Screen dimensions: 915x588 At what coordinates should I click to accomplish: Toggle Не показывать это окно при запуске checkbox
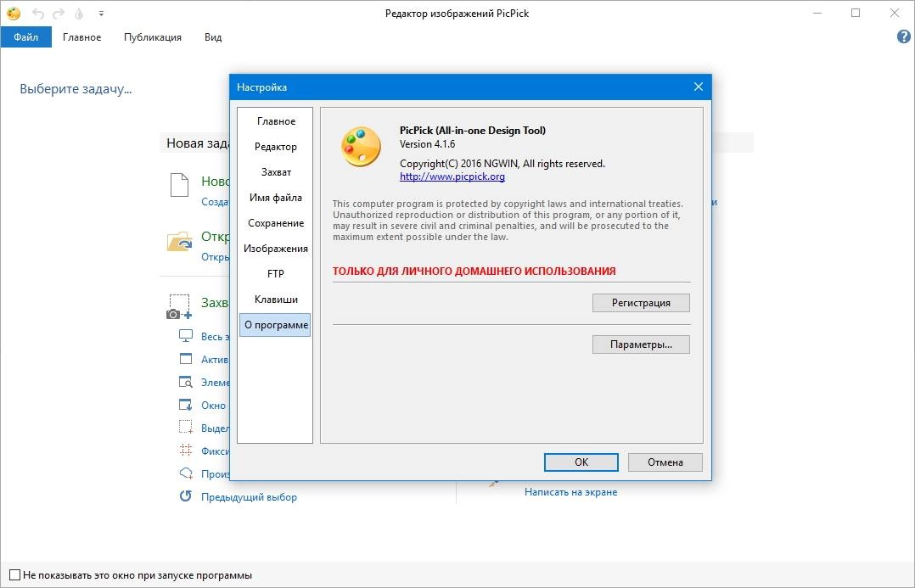(15, 575)
